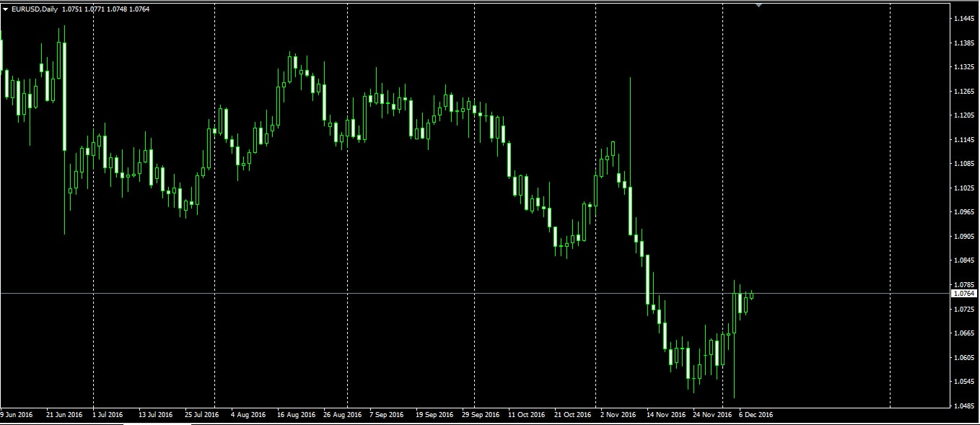Click the EURUSD,Daily chart title text
The image size is (980, 425).
tap(35, 9)
